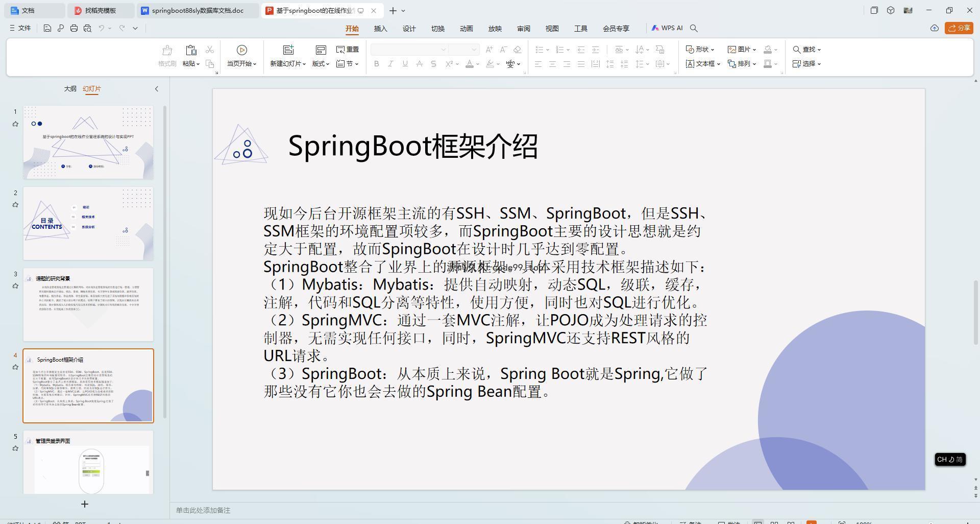This screenshot has height=524, width=980.
Task: Click increase indent icon
Action: [x=595, y=50]
